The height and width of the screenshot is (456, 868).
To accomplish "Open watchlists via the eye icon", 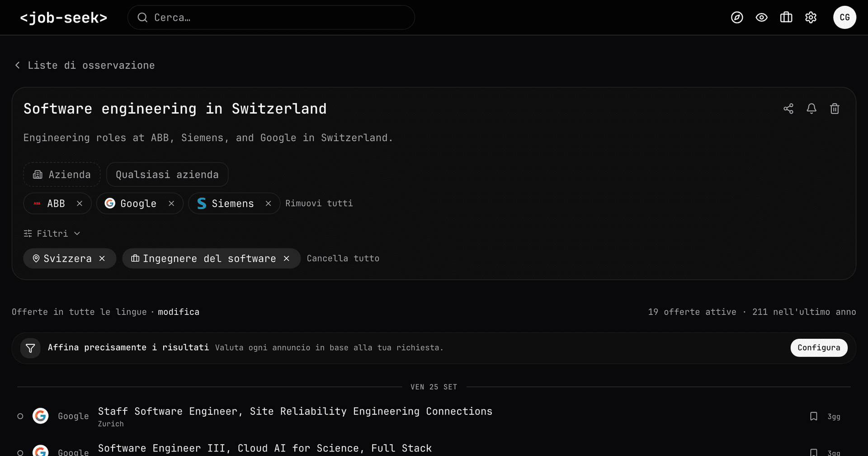I will coord(762,18).
